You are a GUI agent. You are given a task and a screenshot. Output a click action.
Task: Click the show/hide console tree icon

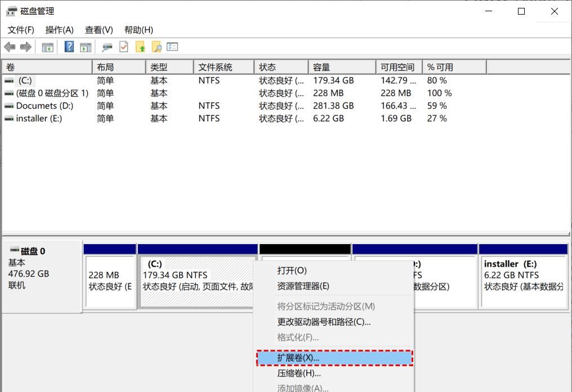[48, 47]
